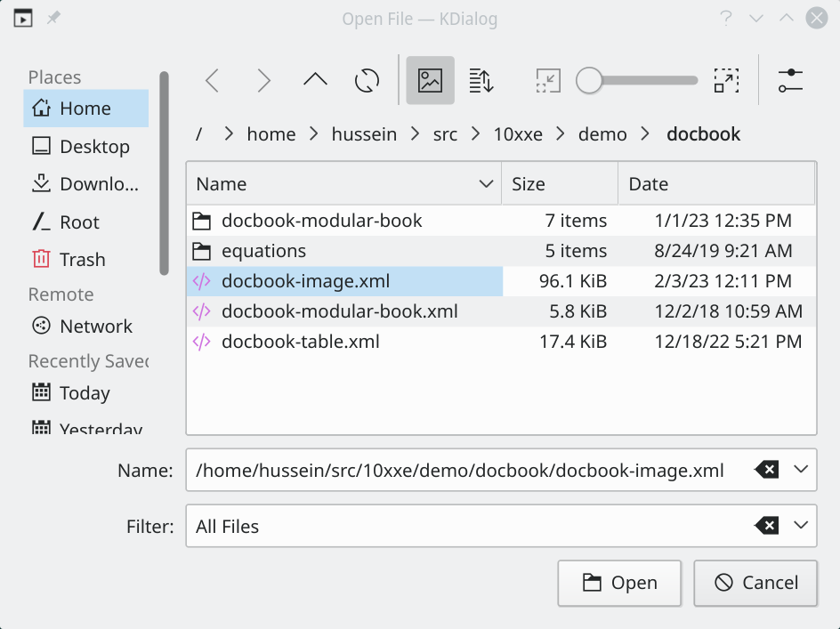Go to Root in Places
This screenshot has height=629, width=840.
point(85,222)
